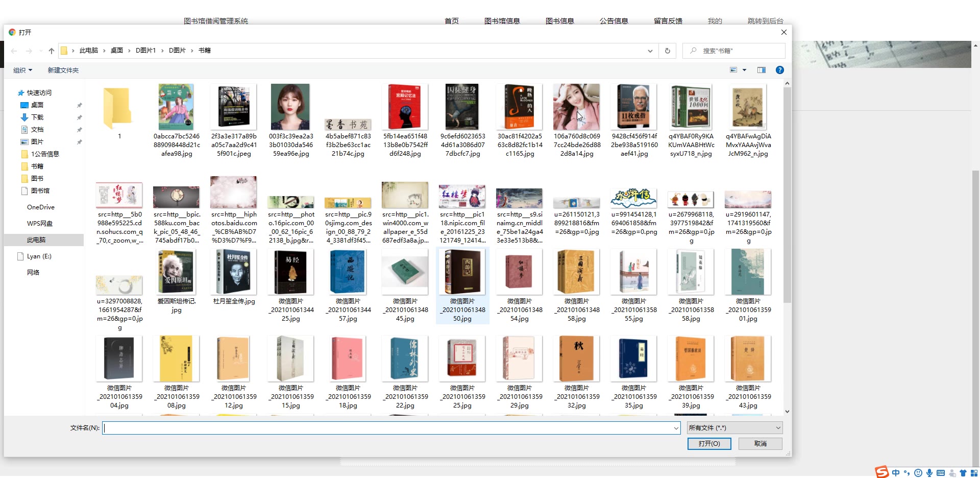Open 图书馆 in the sidebar
980x478 pixels.
tap(40, 190)
